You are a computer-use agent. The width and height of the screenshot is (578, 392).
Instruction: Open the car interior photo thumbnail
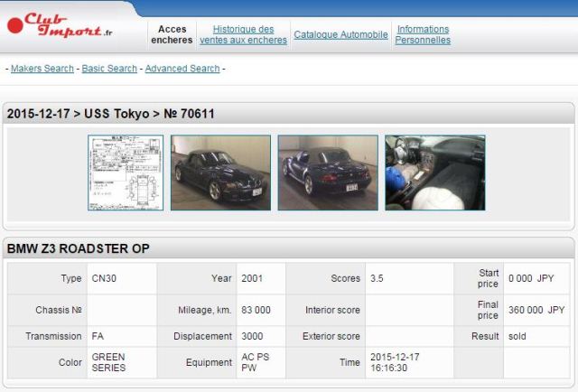[x=434, y=173]
